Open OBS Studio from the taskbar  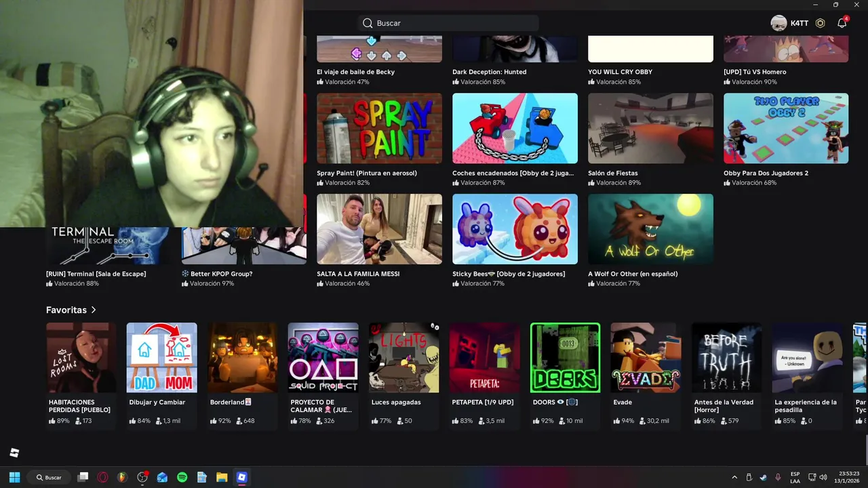[x=142, y=477]
